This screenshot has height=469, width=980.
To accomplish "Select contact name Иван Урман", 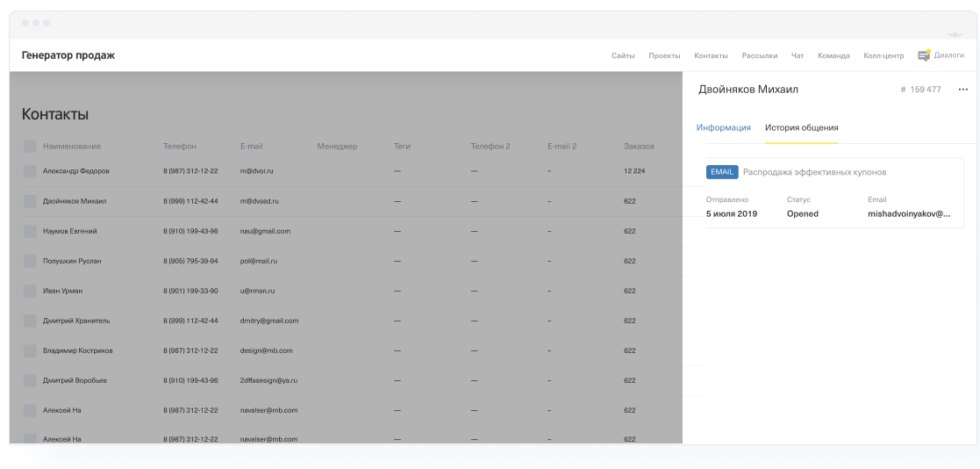I will pyautogui.click(x=62, y=291).
